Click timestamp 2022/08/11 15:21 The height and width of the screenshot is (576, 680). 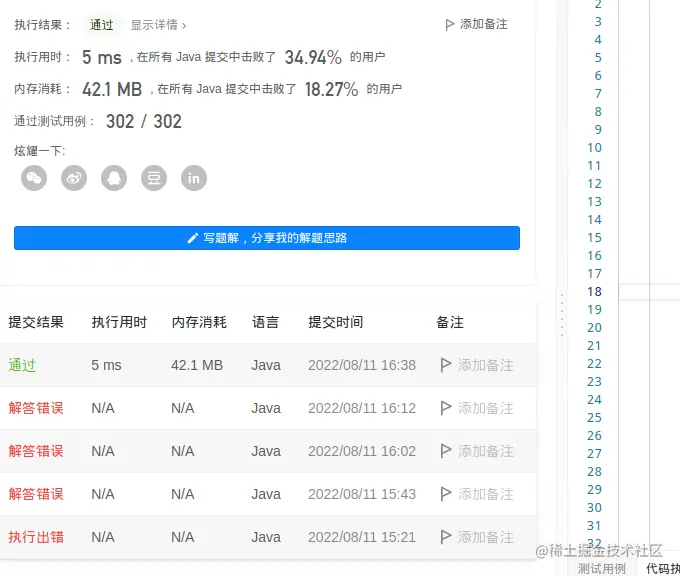(x=362, y=537)
